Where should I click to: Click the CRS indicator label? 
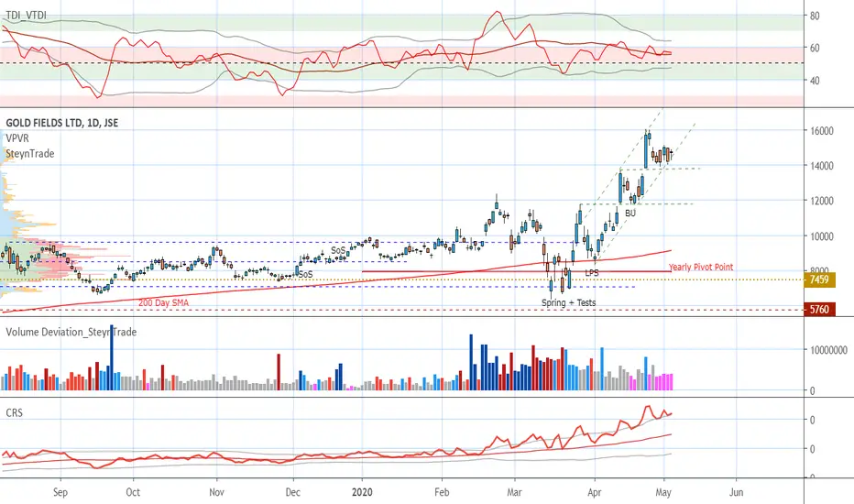click(x=14, y=412)
